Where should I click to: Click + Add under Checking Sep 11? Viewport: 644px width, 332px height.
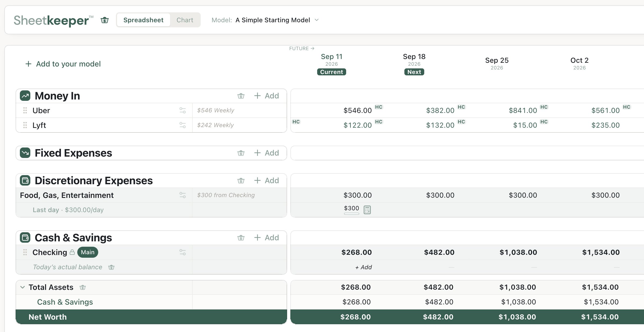click(364, 267)
